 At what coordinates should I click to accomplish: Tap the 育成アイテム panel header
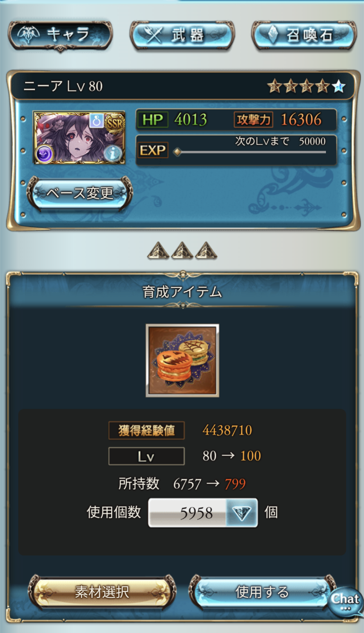pos(182,292)
